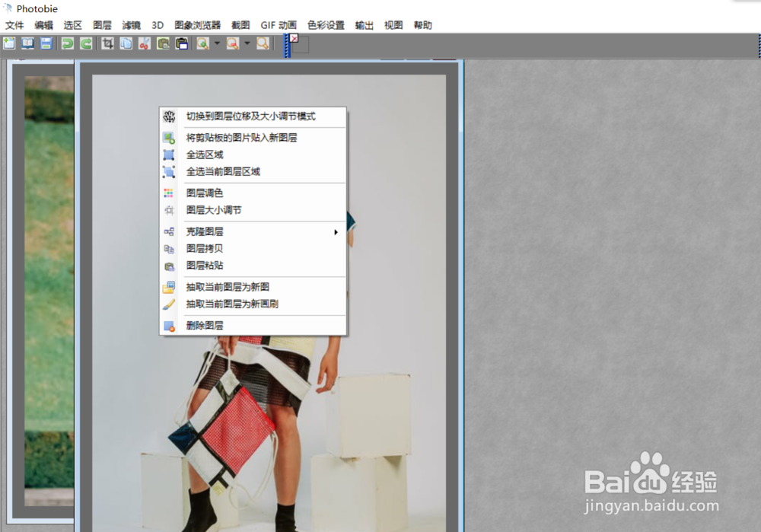Expand the 克隆图层 submenu arrow
761x532 pixels.
point(336,233)
